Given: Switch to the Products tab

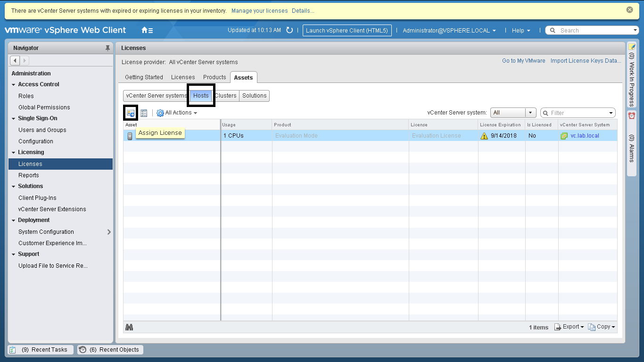Looking at the screenshot, I should 215,77.
